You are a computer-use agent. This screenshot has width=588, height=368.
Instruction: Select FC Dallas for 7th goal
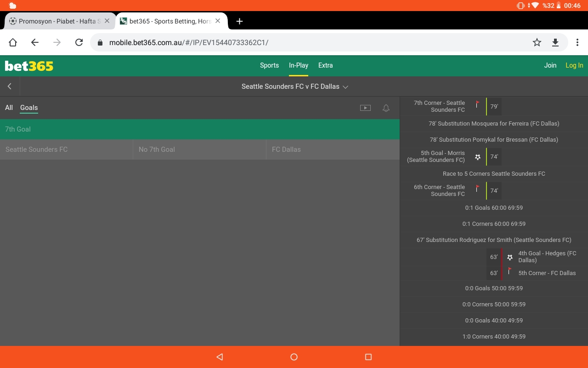[333, 149]
